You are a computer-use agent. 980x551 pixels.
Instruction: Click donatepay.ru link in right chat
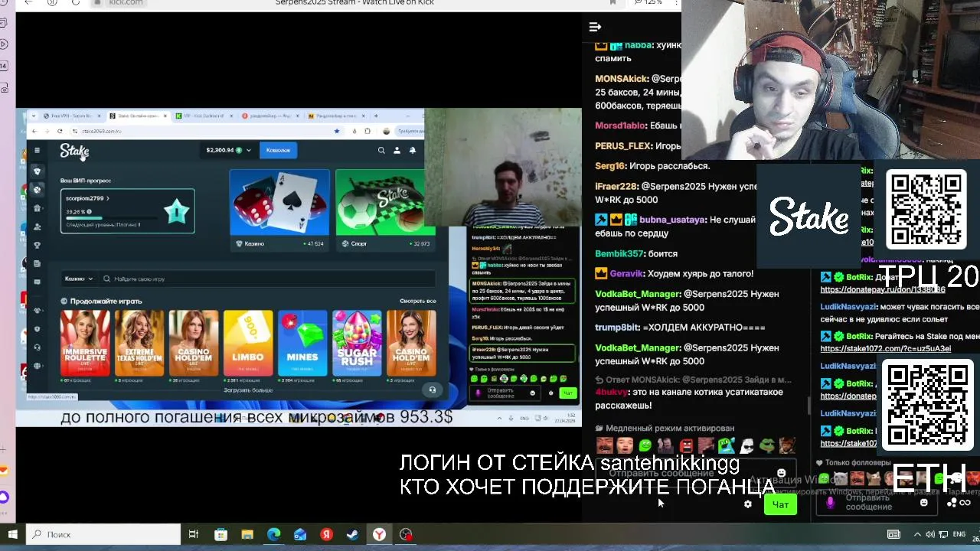tap(883, 289)
